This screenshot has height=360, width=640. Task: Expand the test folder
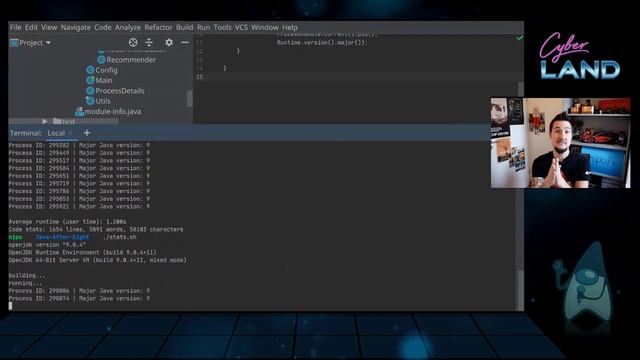point(44,121)
